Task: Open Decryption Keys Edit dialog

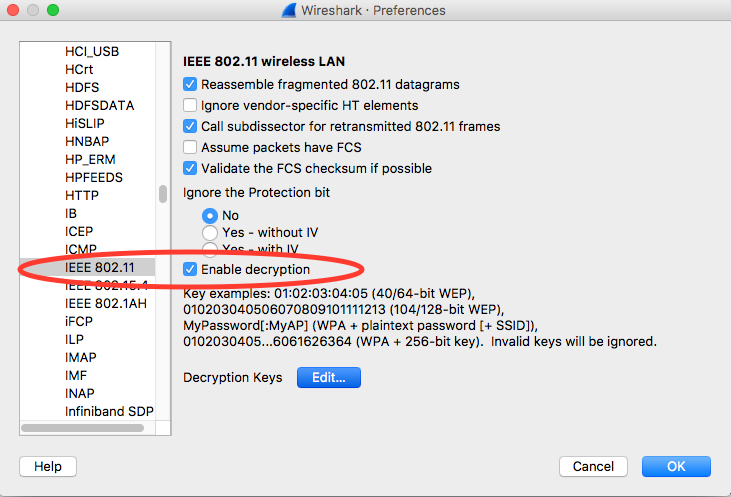Action: coord(328,378)
